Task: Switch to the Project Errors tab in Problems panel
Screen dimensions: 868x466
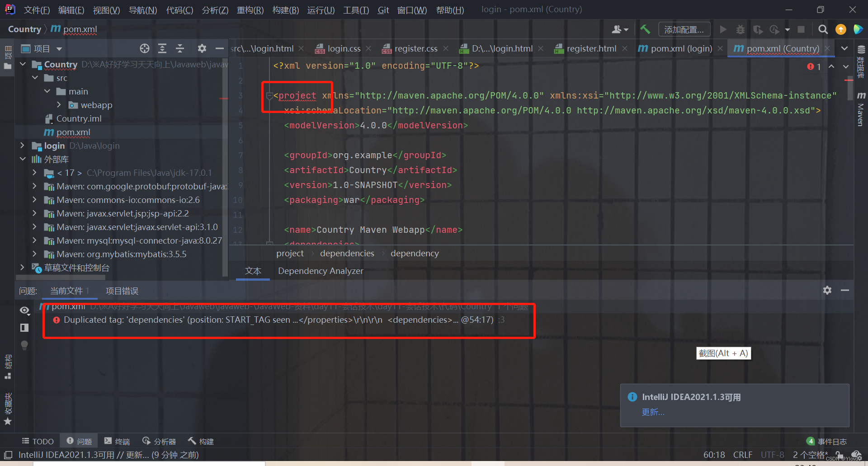Action: coord(122,291)
